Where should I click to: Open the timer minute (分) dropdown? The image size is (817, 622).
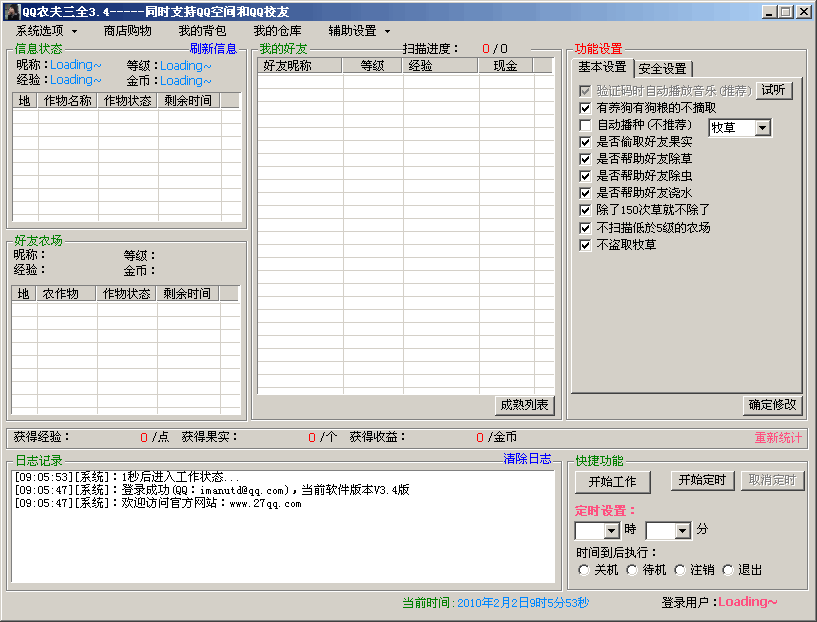tap(683, 531)
